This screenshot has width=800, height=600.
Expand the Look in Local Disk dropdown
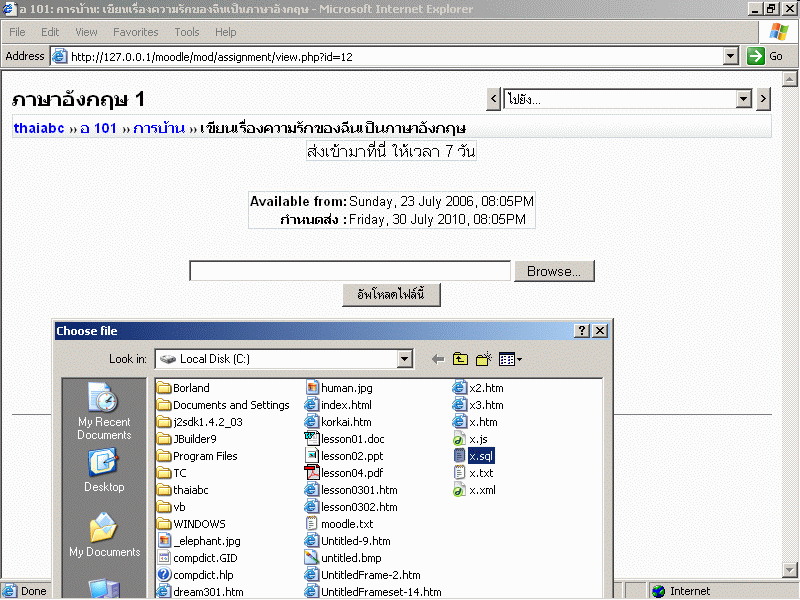click(404, 359)
